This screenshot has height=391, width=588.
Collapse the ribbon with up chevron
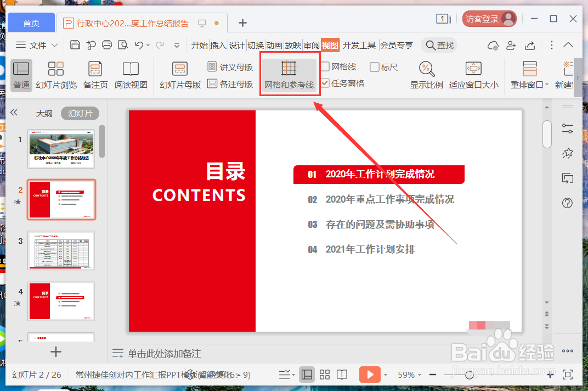click(x=568, y=45)
